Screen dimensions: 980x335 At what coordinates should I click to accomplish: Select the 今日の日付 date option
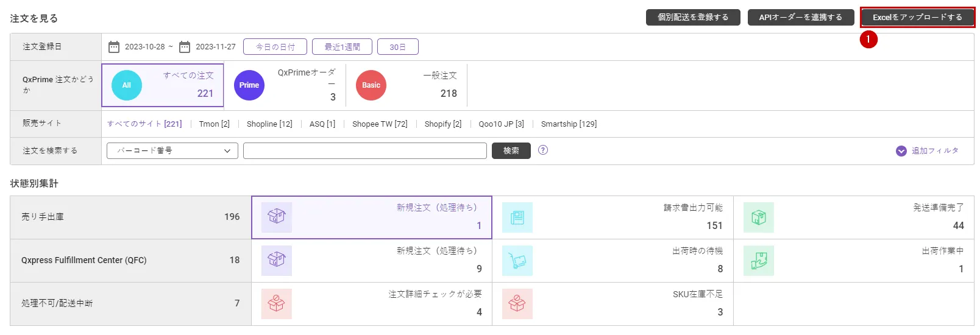(275, 47)
